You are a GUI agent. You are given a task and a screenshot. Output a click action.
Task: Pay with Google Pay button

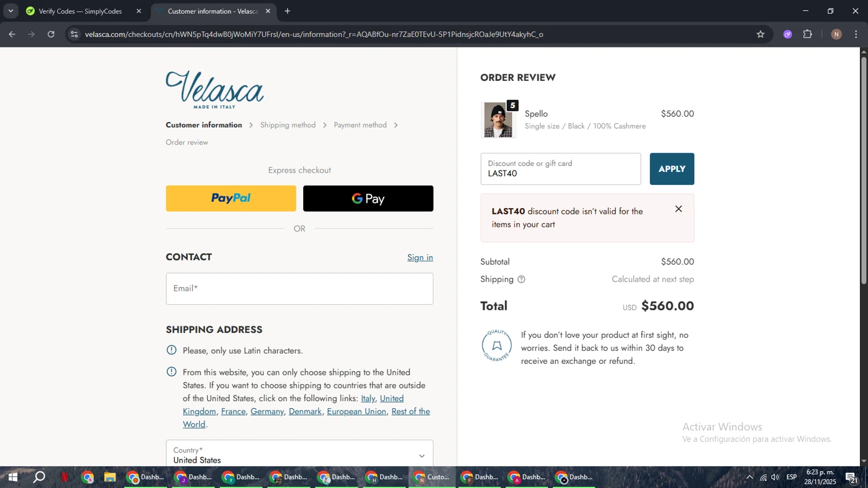[368, 198]
